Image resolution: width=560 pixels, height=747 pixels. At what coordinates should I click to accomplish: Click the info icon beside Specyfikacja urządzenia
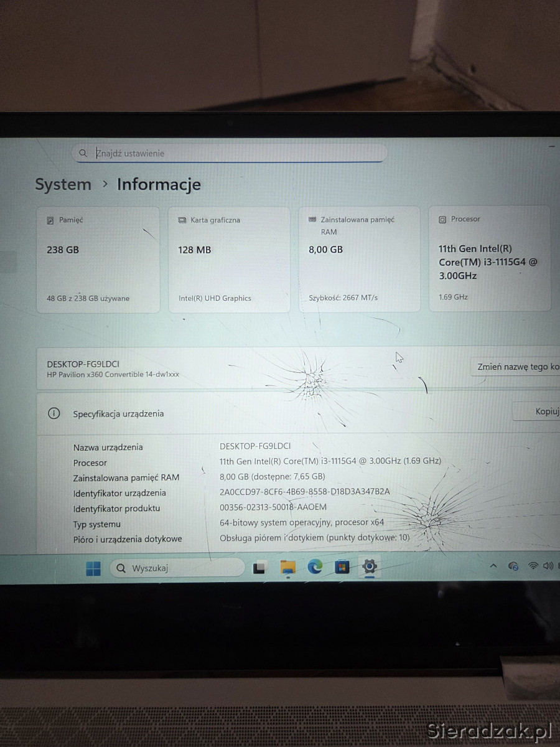[54, 413]
